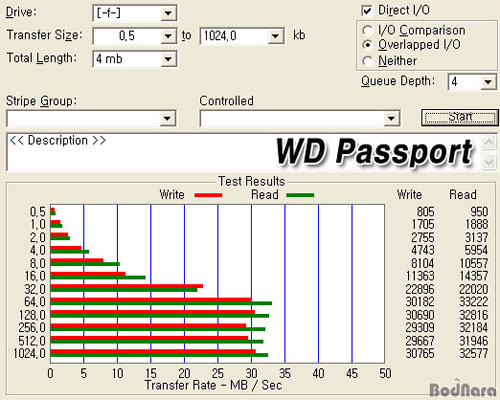Click the read value 950

pyautogui.click(x=479, y=212)
